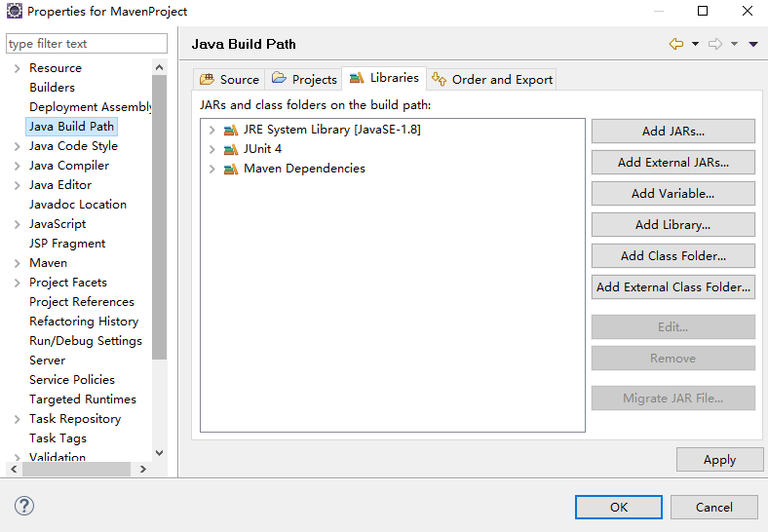768x532 pixels.
Task: Expand the Project Facets category
Action: [x=18, y=284]
